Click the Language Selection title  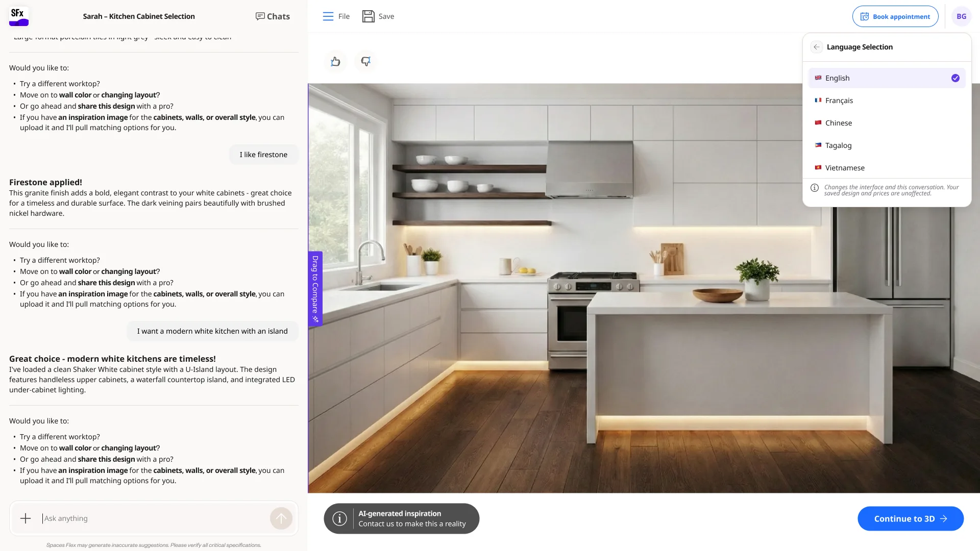coord(860,47)
